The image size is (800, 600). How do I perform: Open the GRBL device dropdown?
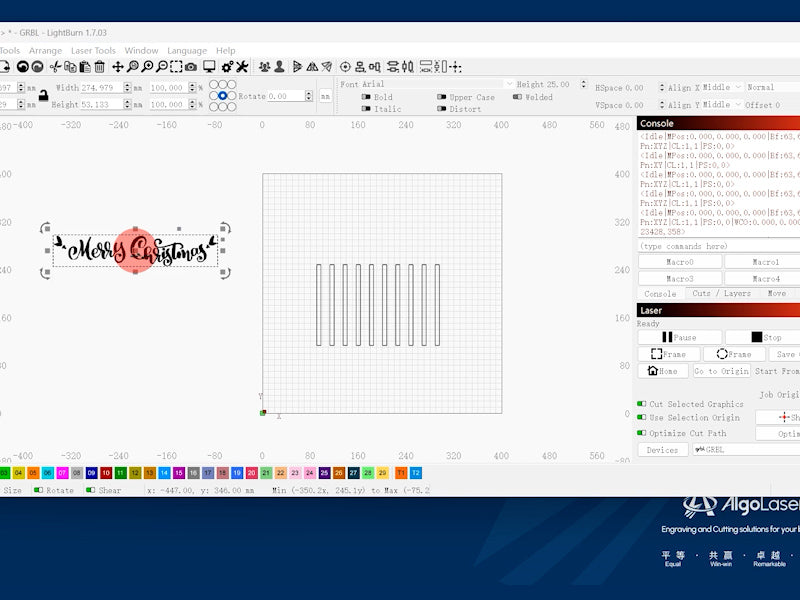(x=746, y=449)
